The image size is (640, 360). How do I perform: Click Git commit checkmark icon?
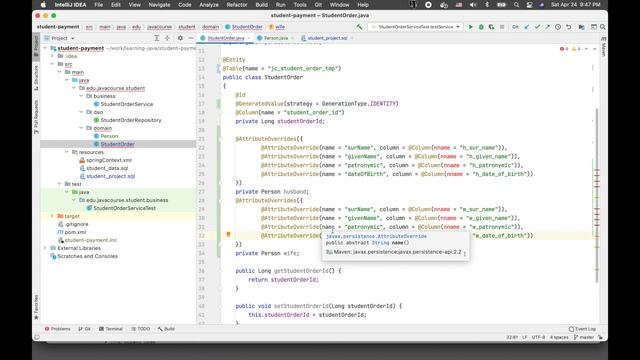pos(537,27)
